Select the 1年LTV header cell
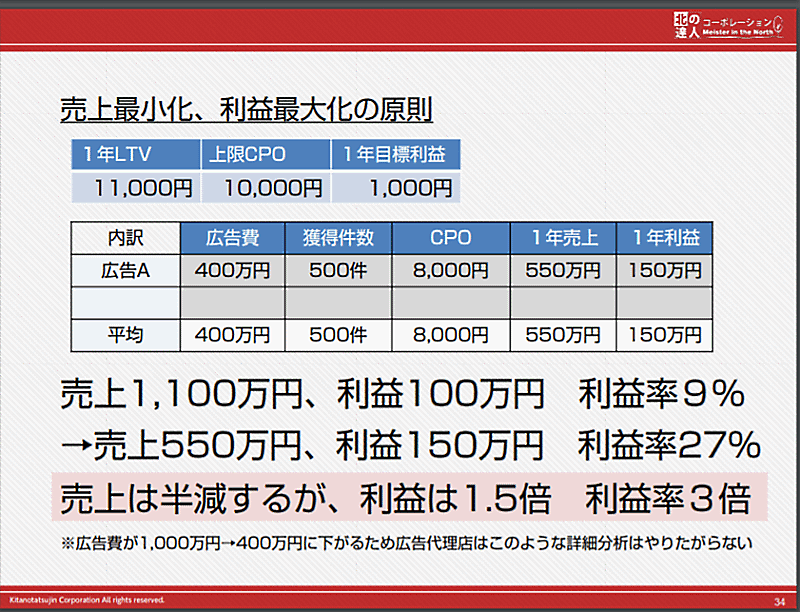800x612 pixels. [135, 154]
